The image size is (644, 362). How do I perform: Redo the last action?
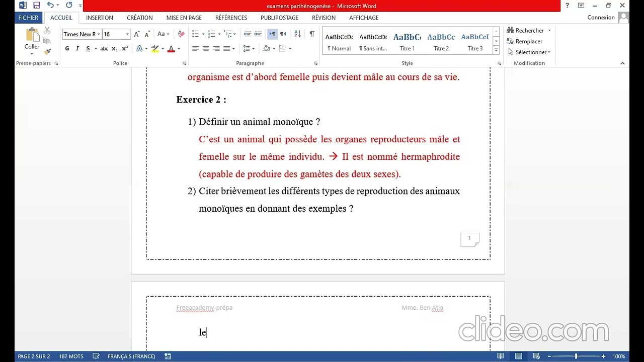click(x=69, y=6)
